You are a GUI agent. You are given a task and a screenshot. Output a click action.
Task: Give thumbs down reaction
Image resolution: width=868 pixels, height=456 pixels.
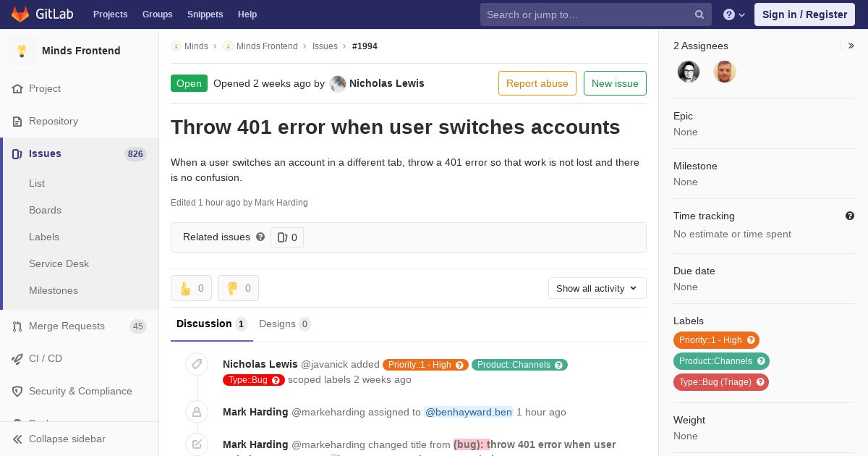click(238, 288)
